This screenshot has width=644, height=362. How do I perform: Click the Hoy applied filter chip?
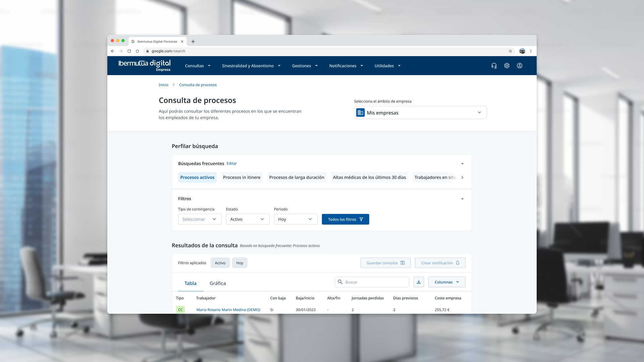240,263
